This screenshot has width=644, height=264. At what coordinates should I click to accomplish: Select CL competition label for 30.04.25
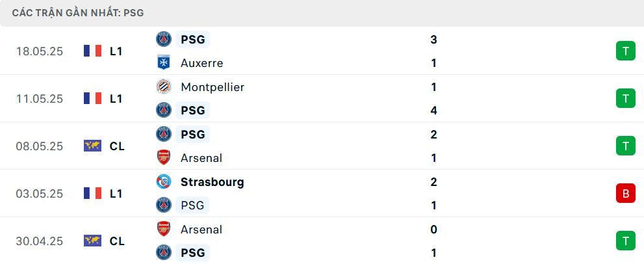pyautogui.click(x=117, y=241)
